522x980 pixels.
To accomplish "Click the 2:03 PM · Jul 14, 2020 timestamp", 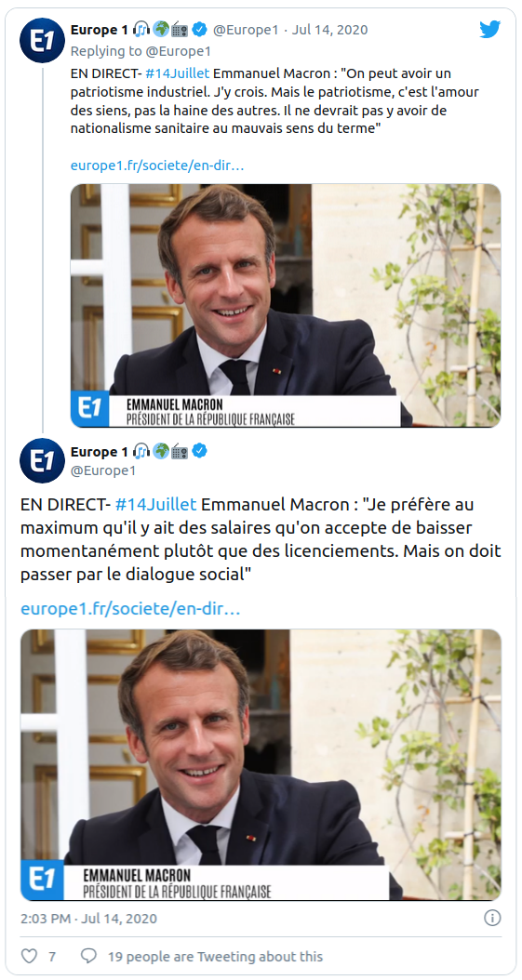I will 88,918.
